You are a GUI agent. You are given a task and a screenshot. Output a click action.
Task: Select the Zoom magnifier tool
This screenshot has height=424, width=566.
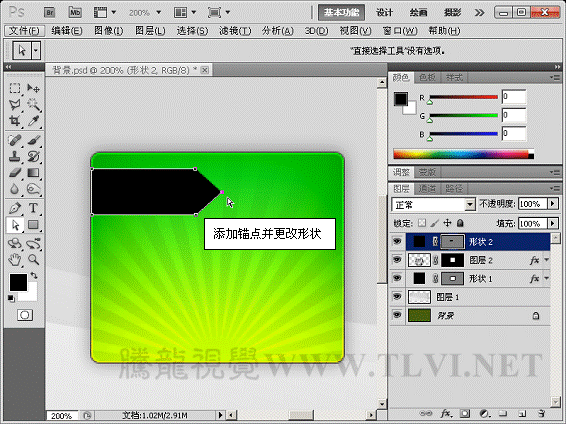click(x=33, y=259)
